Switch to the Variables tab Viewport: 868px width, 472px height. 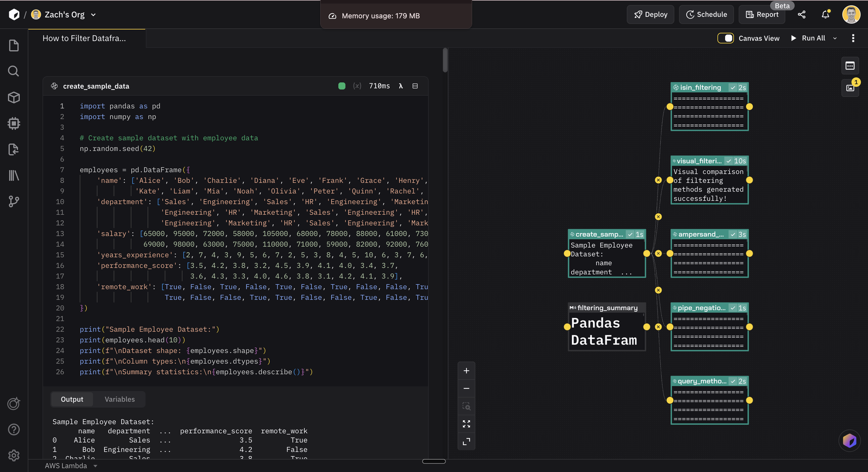(x=120, y=399)
